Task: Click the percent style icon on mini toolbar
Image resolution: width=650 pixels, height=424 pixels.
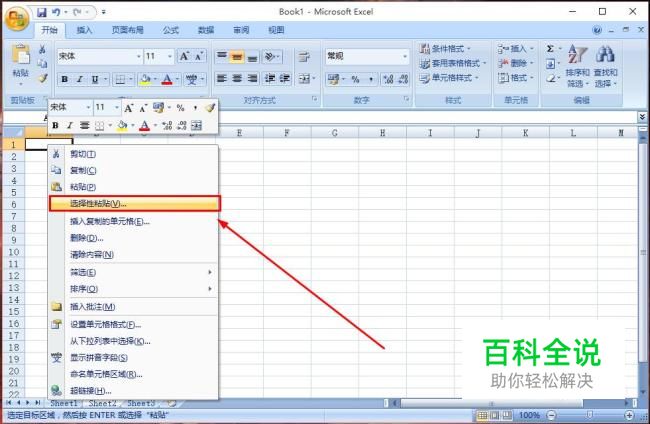Action: tap(180, 108)
